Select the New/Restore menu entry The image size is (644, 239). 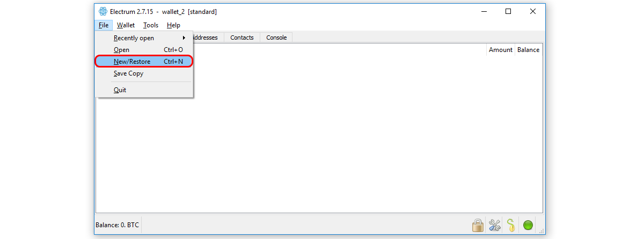point(144,62)
